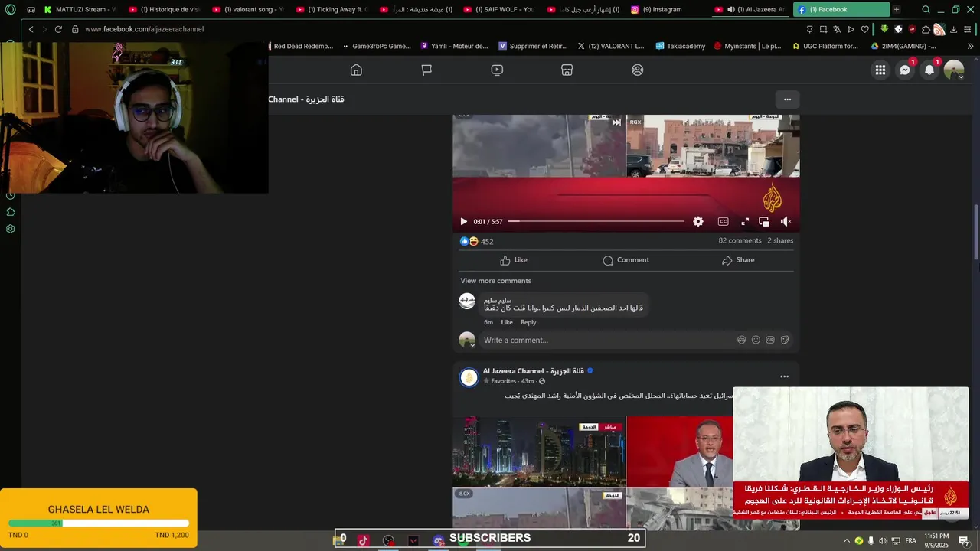980x551 pixels.
Task: Skip to next video in top-left video pane
Action: point(616,122)
